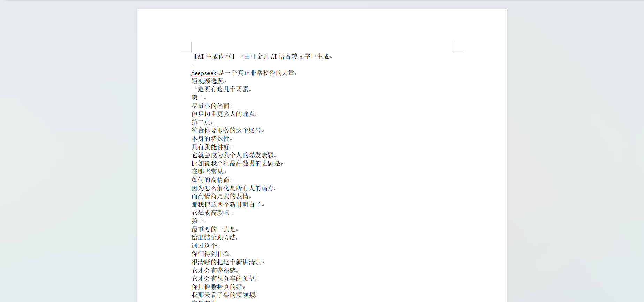Click the line 本身的特殊性
644x302 pixels.
coord(211,139)
